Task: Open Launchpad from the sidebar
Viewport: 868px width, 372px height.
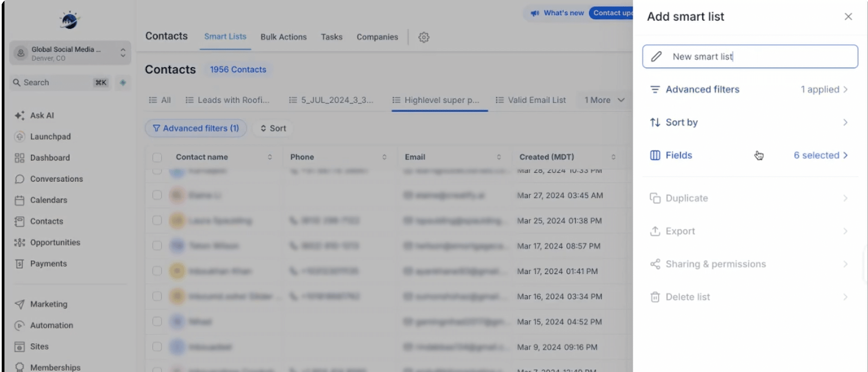Action: [x=50, y=136]
